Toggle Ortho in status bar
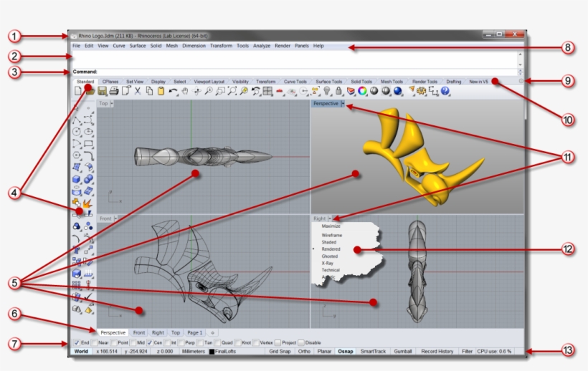Screen dimensions: 588x371 (x=304, y=352)
